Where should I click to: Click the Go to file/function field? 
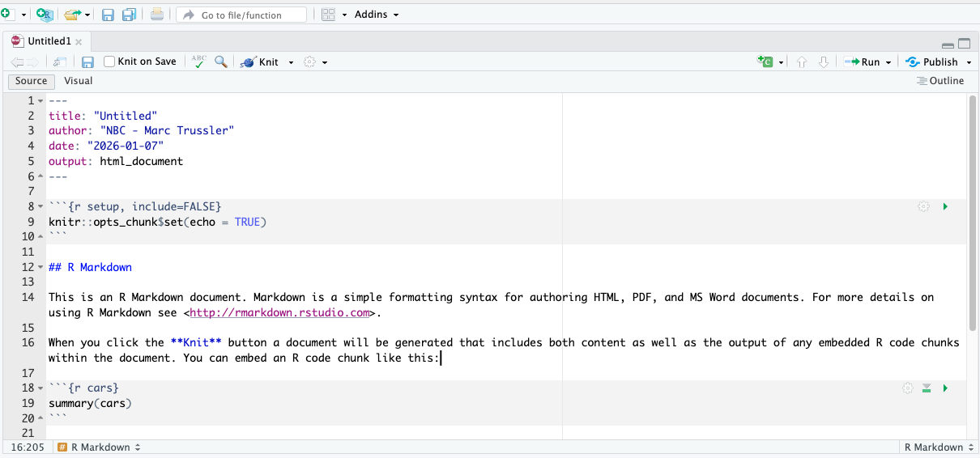[x=241, y=15]
